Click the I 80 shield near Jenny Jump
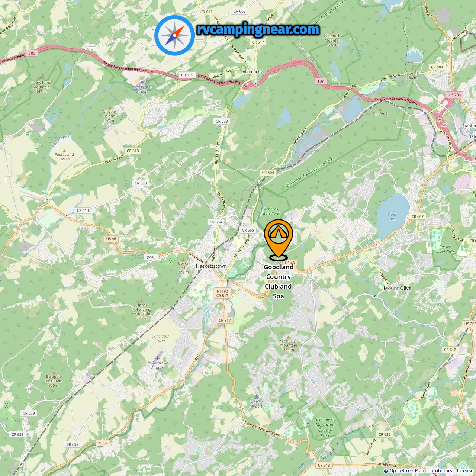The width and height of the screenshot is (476, 476). (32, 53)
